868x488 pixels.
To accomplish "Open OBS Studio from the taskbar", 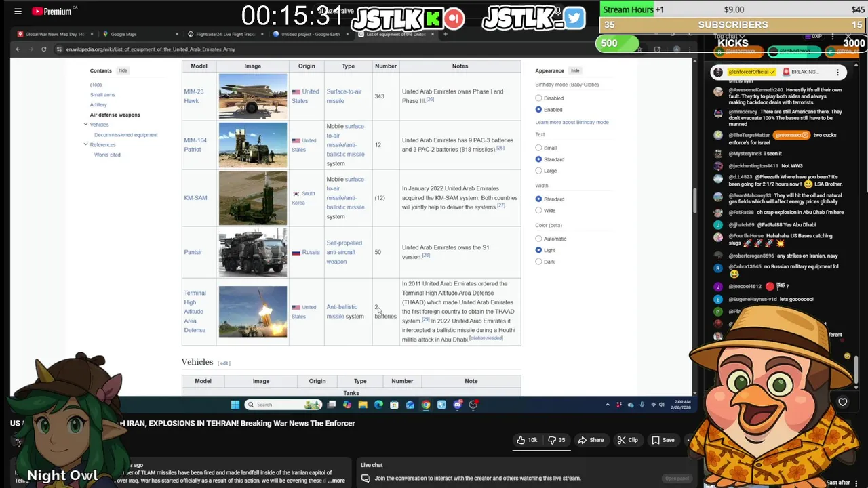I will click(473, 405).
